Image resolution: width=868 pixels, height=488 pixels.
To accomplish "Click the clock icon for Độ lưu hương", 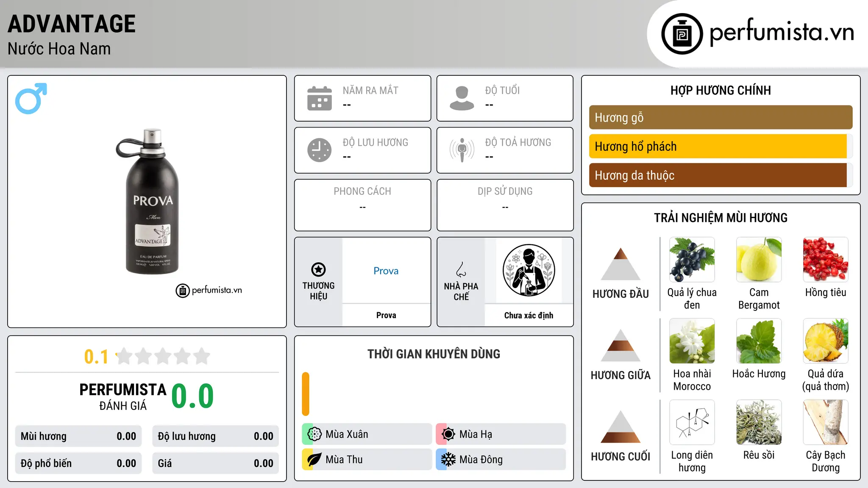I will [320, 150].
